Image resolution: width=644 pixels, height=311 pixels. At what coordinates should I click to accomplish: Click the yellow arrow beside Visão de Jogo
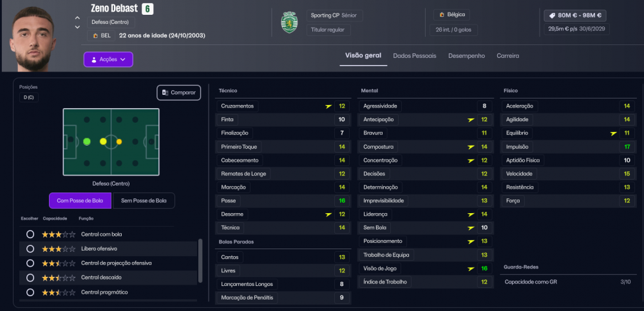click(x=471, y=269)
